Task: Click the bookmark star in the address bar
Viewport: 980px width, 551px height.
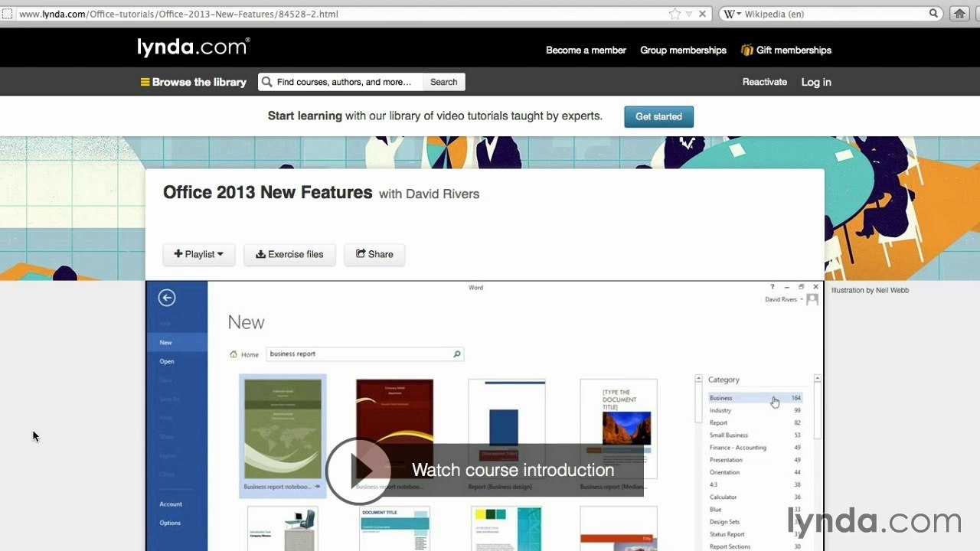Action: (x=675, y=14)
